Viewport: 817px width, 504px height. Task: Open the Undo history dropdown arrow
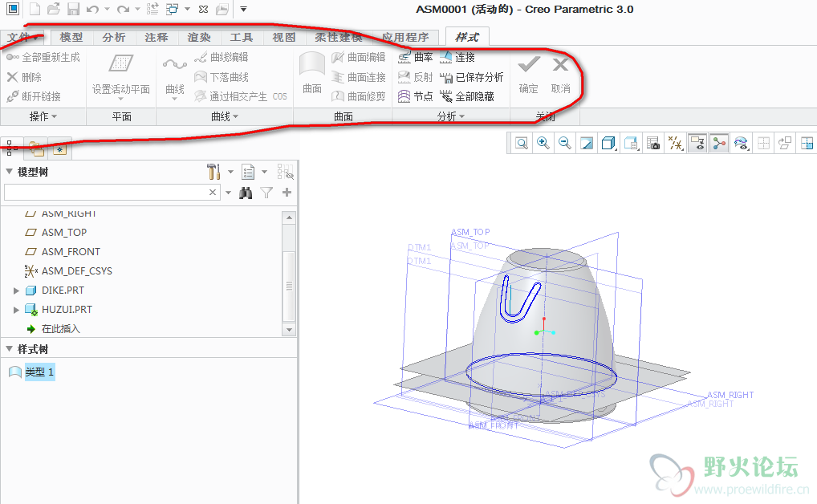pos(107,9)
